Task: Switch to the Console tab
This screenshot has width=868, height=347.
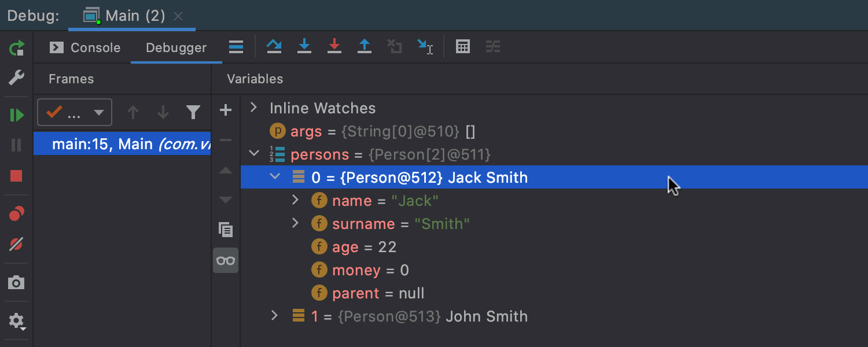Action: (x=85, y=47)
